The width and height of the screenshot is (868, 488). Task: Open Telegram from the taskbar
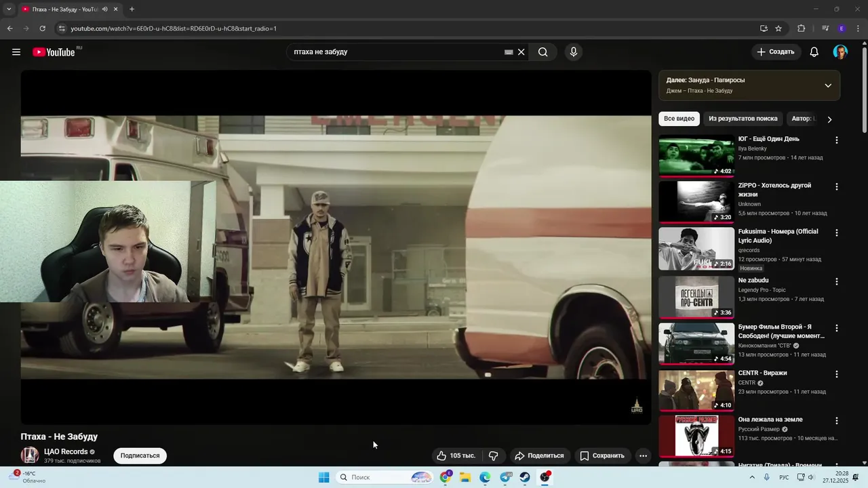(505, 477)
